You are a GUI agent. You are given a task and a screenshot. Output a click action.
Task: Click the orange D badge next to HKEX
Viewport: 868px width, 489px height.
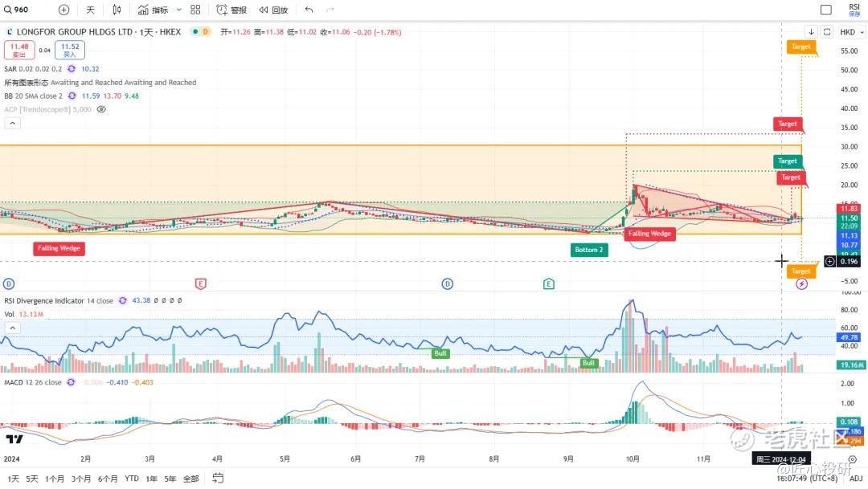(206, 31)
